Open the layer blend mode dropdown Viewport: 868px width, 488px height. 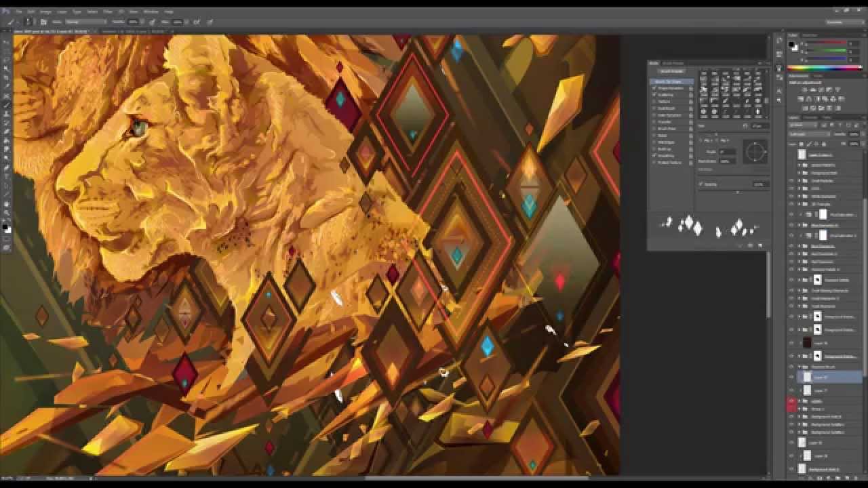pyautogui.click(x=809, y=134)
